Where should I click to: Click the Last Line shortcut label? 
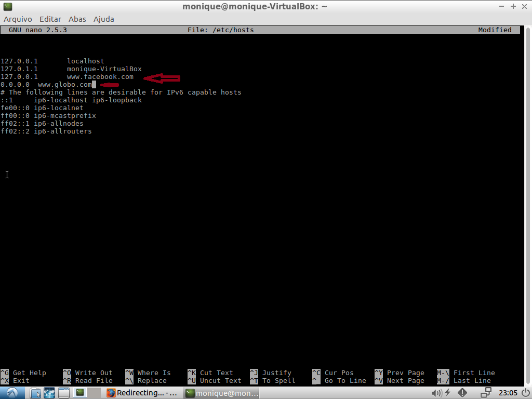[472, 381]
